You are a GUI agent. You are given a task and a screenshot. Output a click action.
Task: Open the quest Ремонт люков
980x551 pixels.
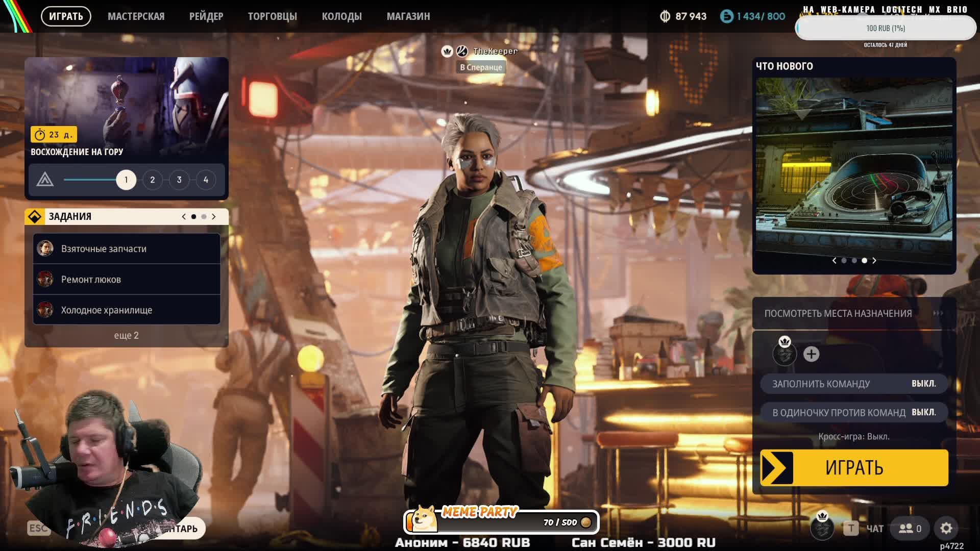pos(127,279)
